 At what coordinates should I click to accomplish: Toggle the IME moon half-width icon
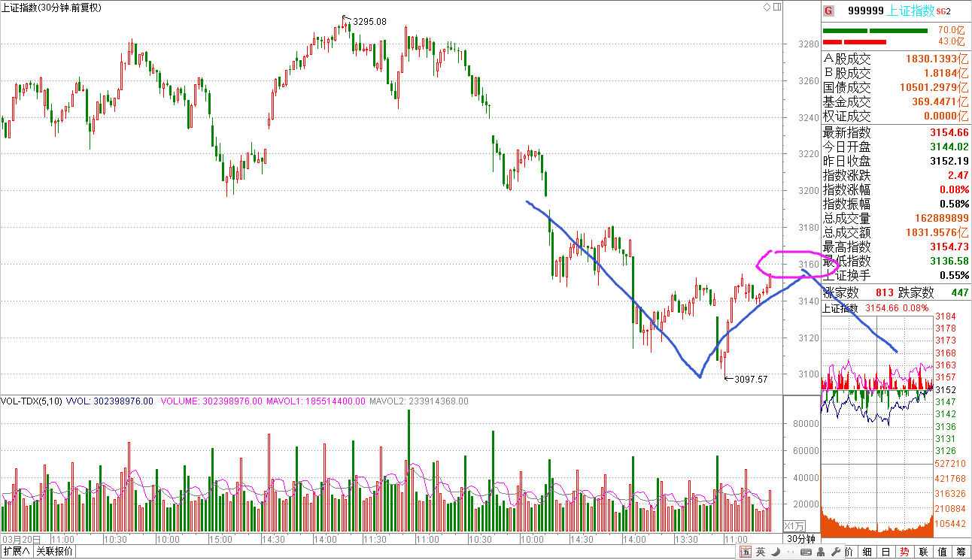[776, 552]
